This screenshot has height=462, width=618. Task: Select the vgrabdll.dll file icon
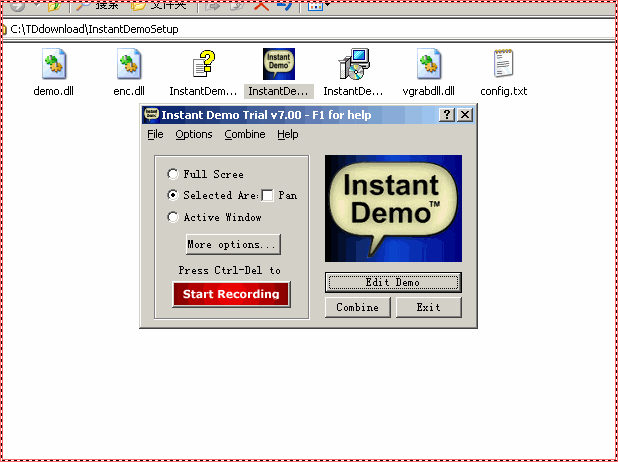point(429,64)
